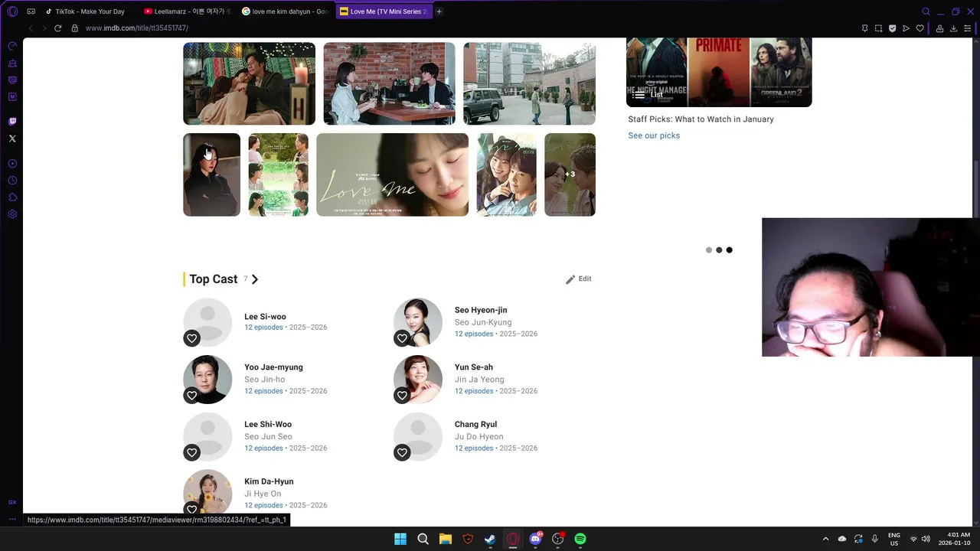The width and height of the screenshot is (980, 551).
Task: Click the address bar URL field
Action: click(459, 28)
